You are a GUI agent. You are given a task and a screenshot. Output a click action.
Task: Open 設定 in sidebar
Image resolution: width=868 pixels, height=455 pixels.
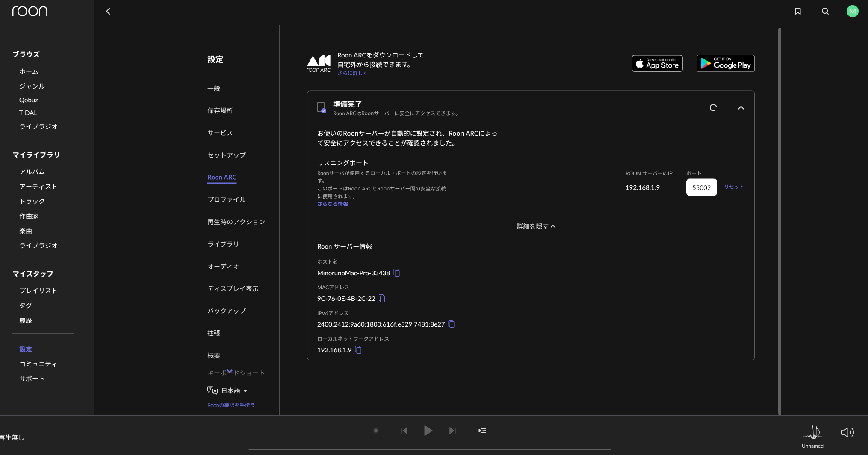26,349
